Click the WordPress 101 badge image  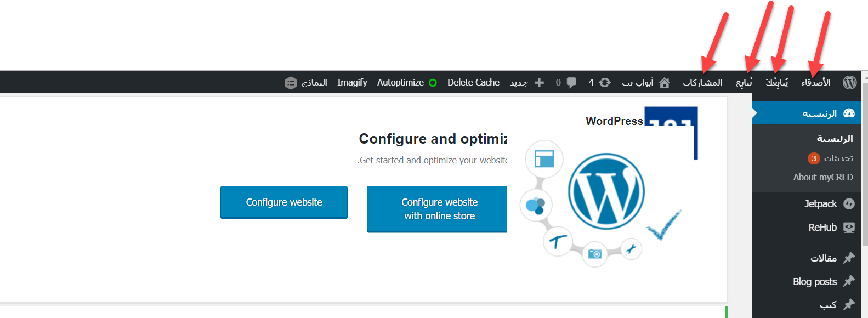671,133
